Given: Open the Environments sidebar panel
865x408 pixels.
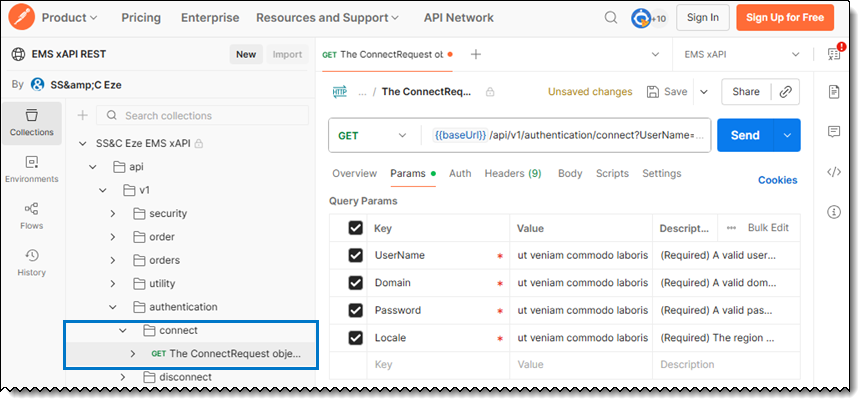Looking at the screenshot, I should [x=31, y=170].
